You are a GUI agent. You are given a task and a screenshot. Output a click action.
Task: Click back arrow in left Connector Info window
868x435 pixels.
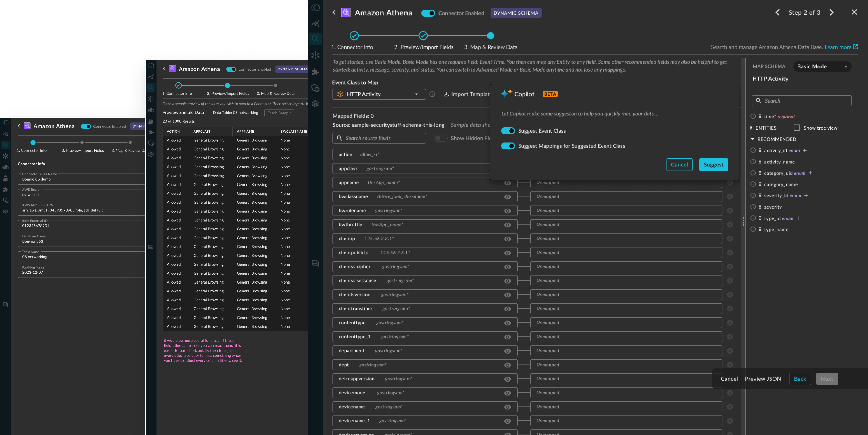[19, 126]
